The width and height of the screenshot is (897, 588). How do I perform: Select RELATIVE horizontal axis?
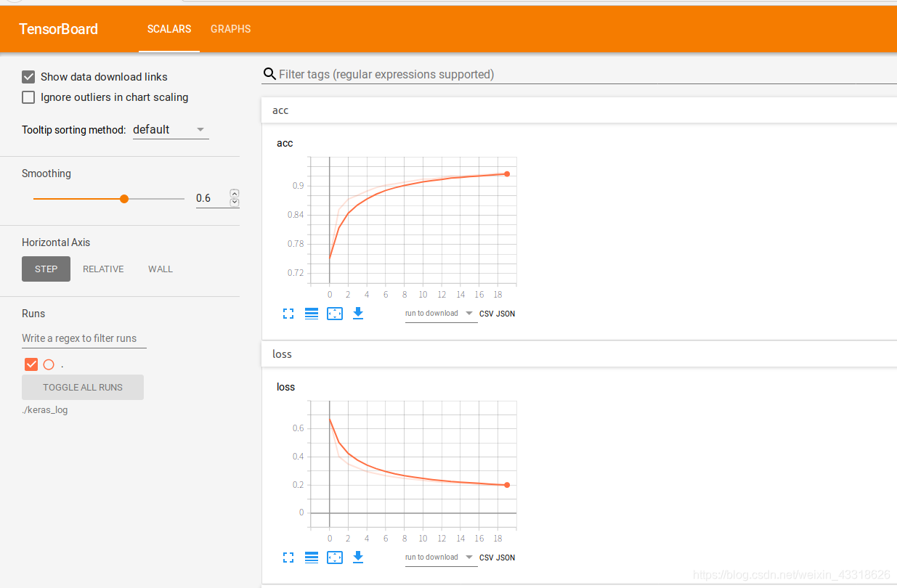coord(103,269)
